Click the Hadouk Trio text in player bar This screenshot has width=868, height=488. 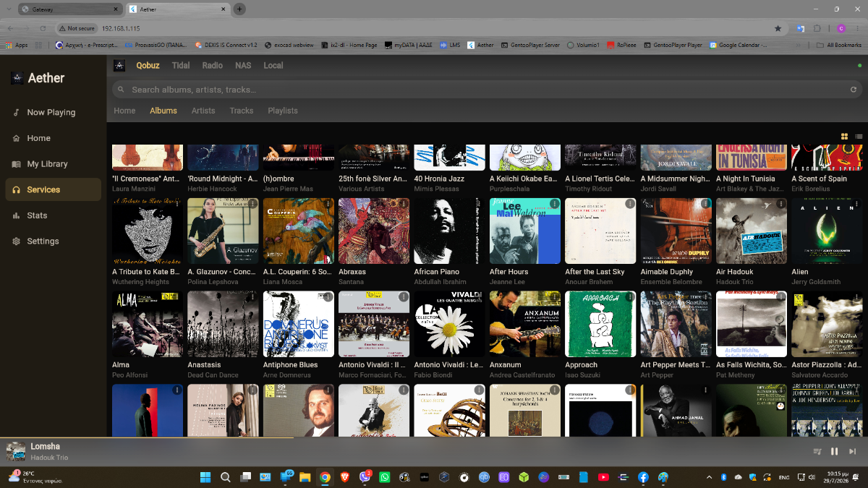(x=49, y=458)
